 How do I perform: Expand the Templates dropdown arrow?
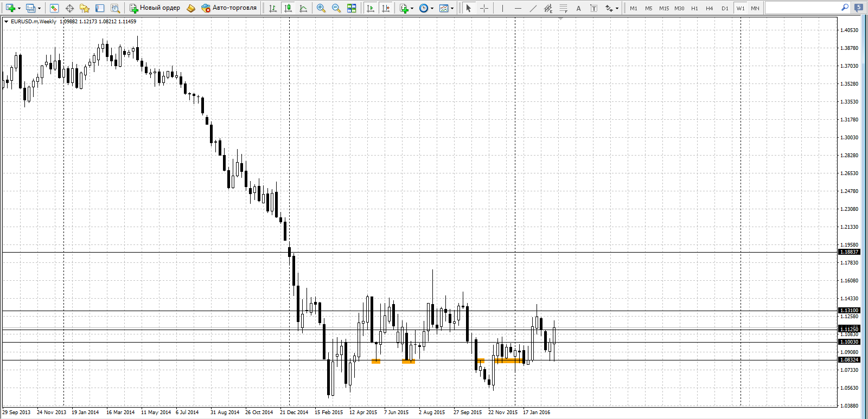point(452,8)
